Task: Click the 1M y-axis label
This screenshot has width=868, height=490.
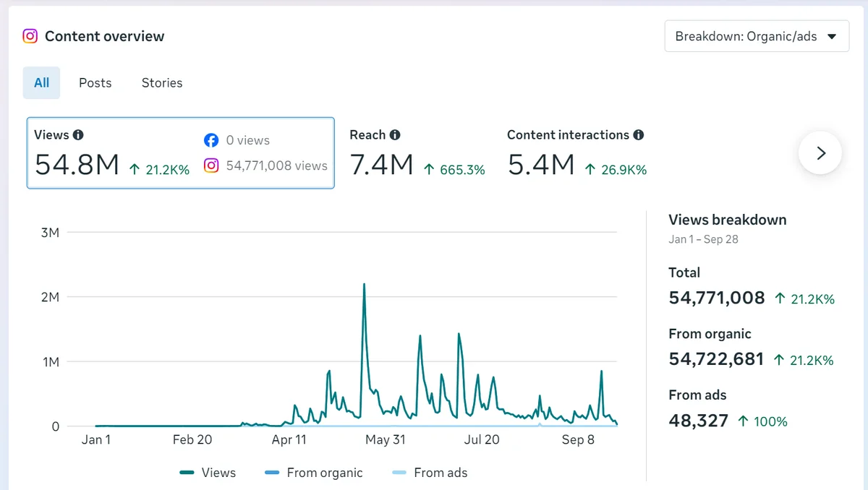Action: [50, 361]
